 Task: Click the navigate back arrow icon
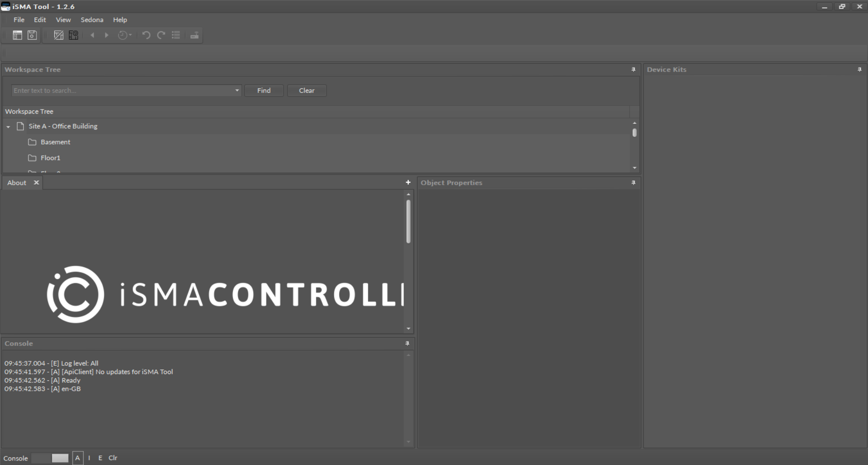click(x=92, y=35)
